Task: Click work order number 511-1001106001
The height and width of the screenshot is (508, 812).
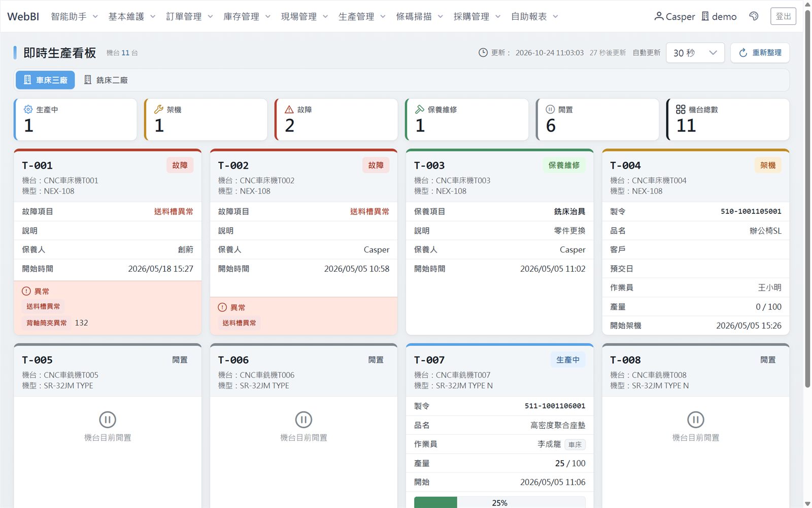Action: pos(555,406)
